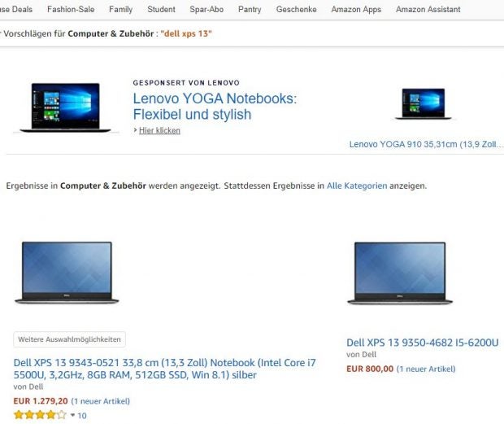Click the Lenovo YOGA Notebooks sponsored headline

pos(215,106)
